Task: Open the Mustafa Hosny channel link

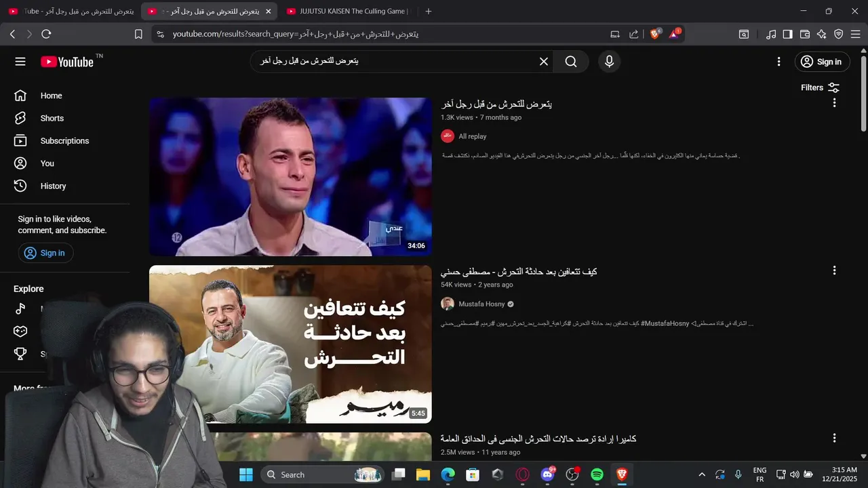Action: (x=481, y=304)
